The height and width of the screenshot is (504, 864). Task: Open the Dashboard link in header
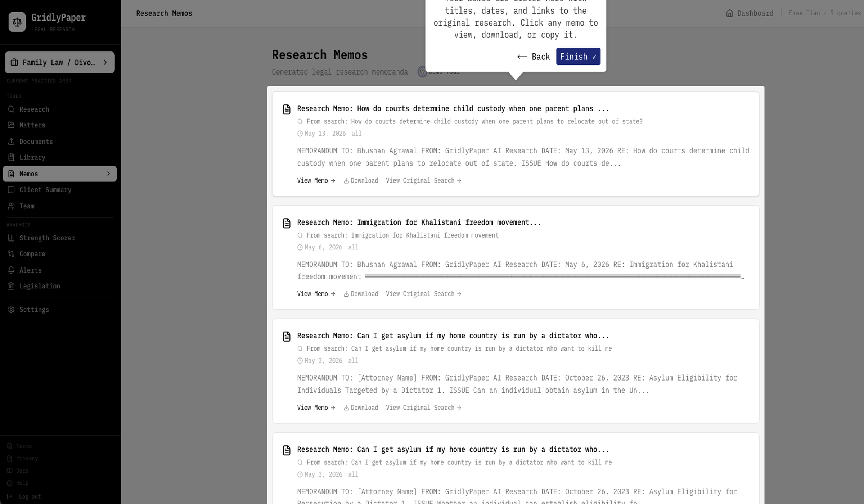(750, 13)
